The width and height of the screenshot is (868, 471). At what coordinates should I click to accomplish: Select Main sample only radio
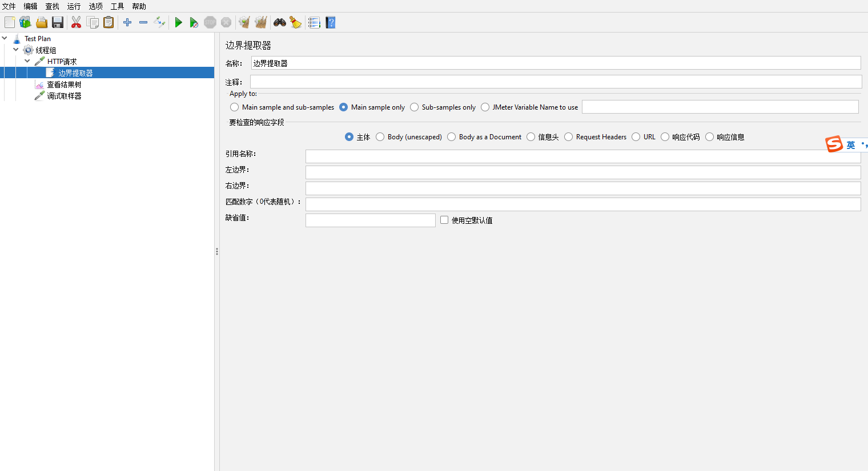coord(343,107)
